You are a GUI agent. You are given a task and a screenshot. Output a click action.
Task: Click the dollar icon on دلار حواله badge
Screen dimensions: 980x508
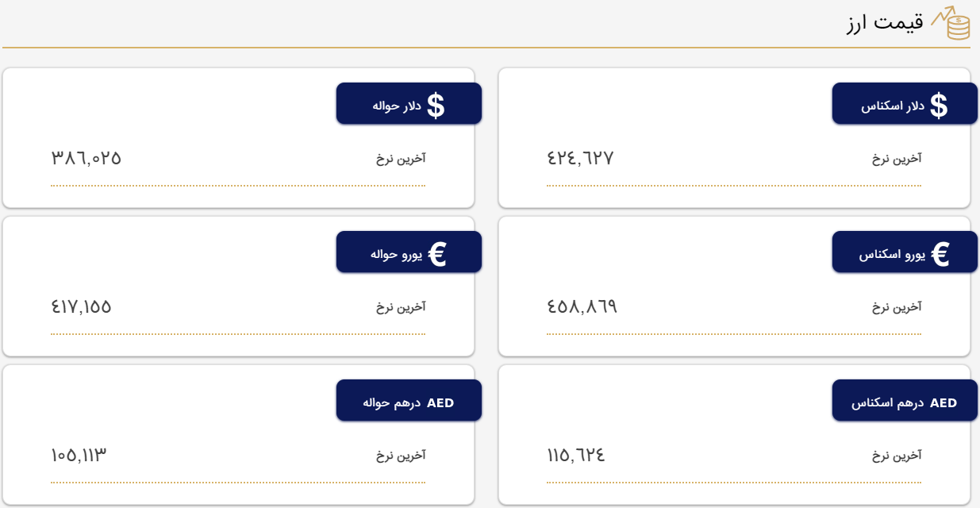(436, 103)
